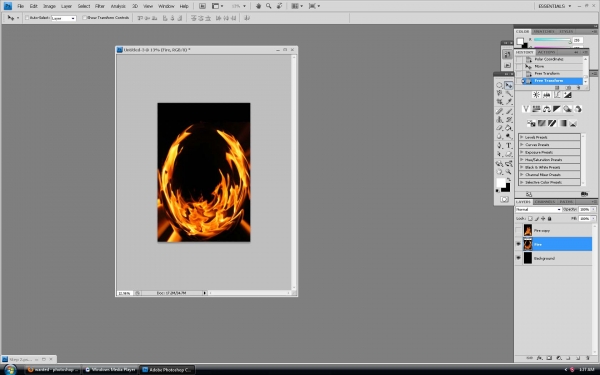Expand Levels Presets

[x=522, y=137]
